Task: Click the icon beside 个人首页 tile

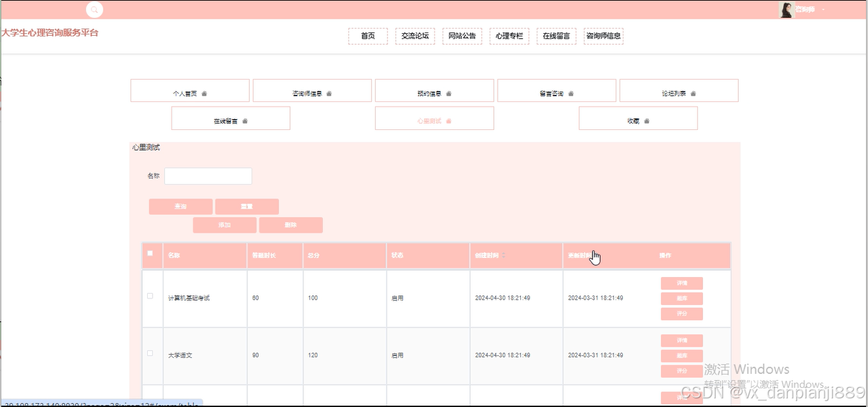Action: (204, 93)
